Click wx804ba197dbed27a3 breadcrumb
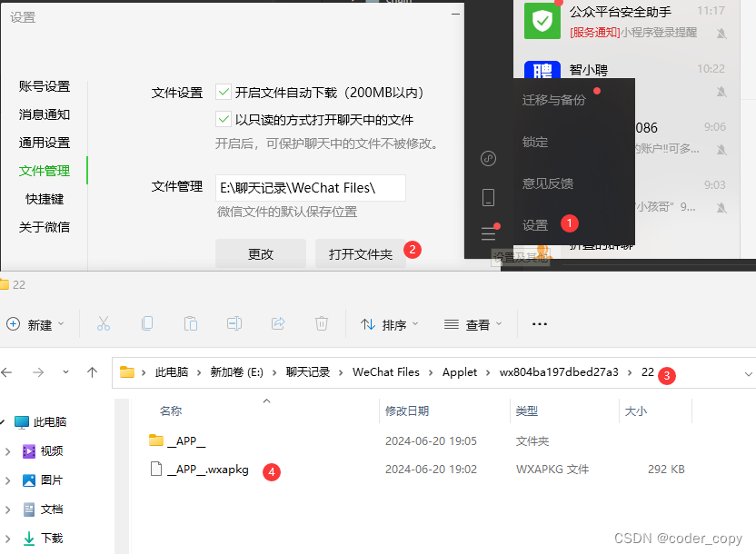Screen dimensions: 756x554 point(559,371)
